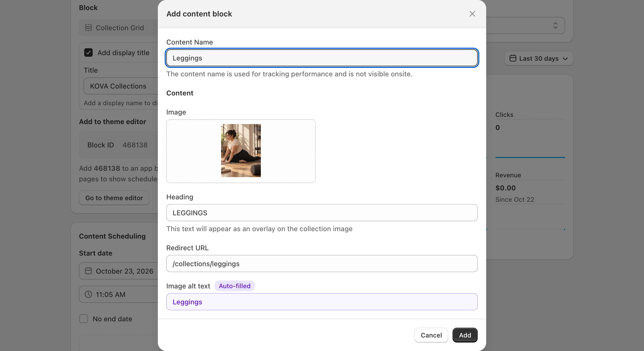Open the select stepper at top right
This screenshot has height=351, width=644.
tap(555, 25)
